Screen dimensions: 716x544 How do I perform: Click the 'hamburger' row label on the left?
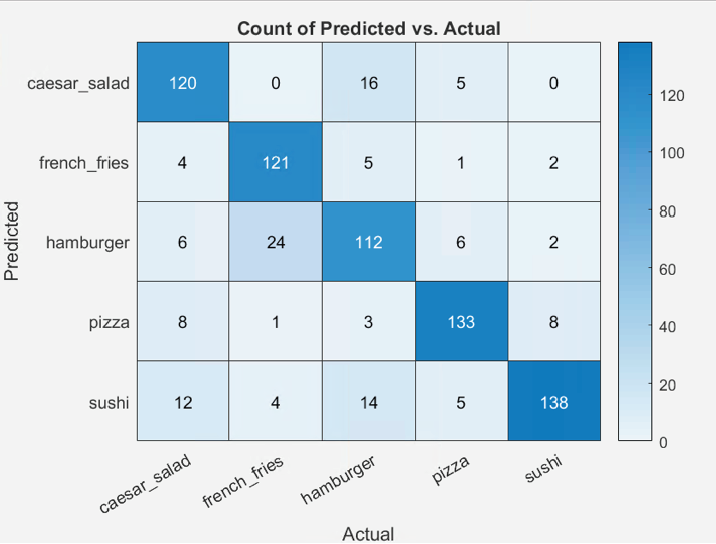pos(88,242)
